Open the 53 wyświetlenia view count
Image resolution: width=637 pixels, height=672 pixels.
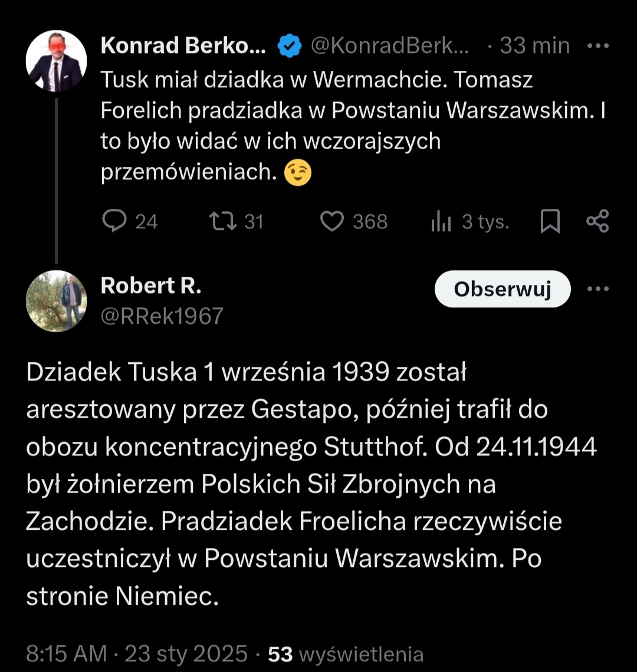coord(346,654)
